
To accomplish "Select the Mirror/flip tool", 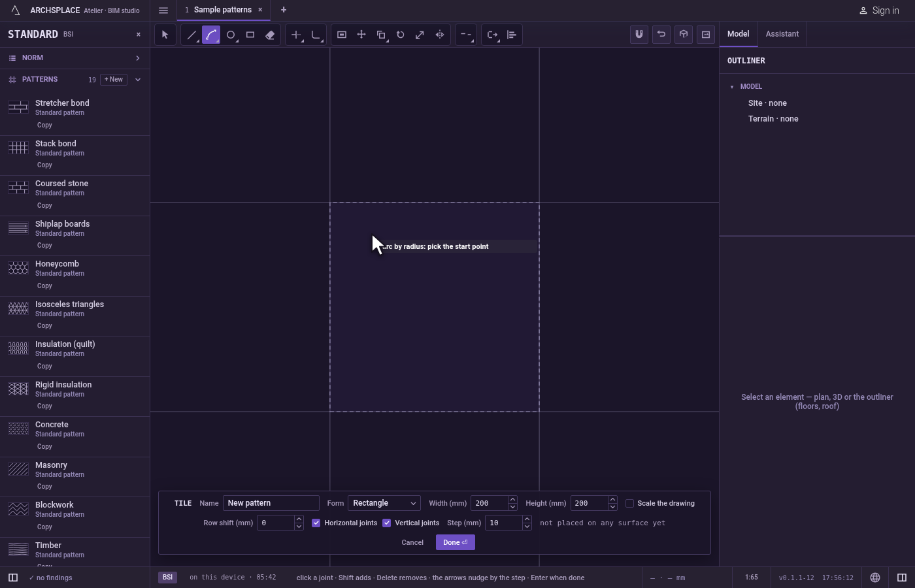I will click(x=440, y=35).
